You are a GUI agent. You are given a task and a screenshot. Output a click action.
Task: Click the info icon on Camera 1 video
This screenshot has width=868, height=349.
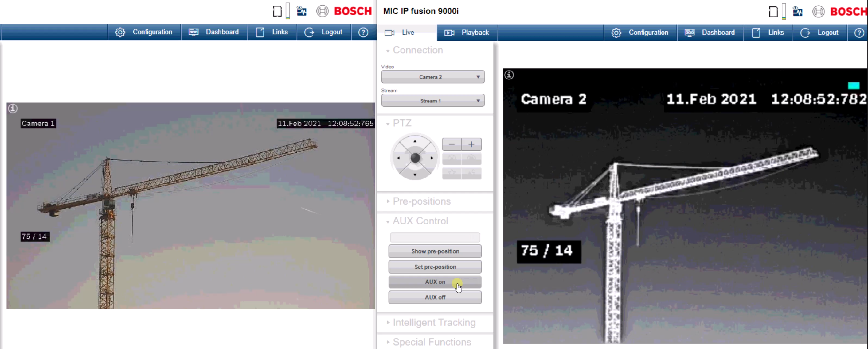pyautogui.click(x=13, y=109)
